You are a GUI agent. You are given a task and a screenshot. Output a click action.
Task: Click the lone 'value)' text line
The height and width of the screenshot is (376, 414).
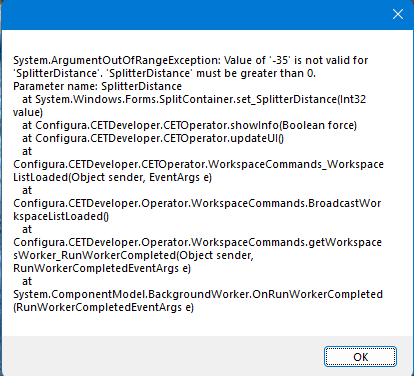point(28,112)
